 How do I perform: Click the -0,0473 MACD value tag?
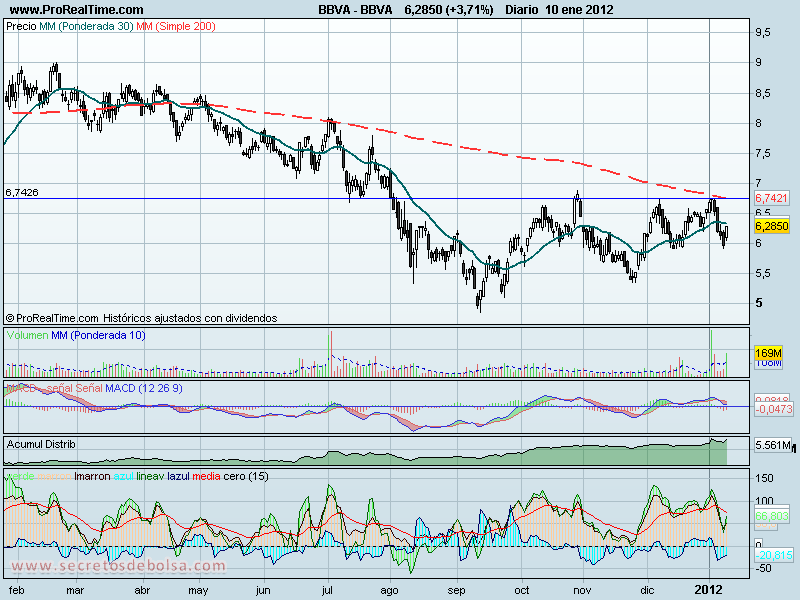click(774, 409)
